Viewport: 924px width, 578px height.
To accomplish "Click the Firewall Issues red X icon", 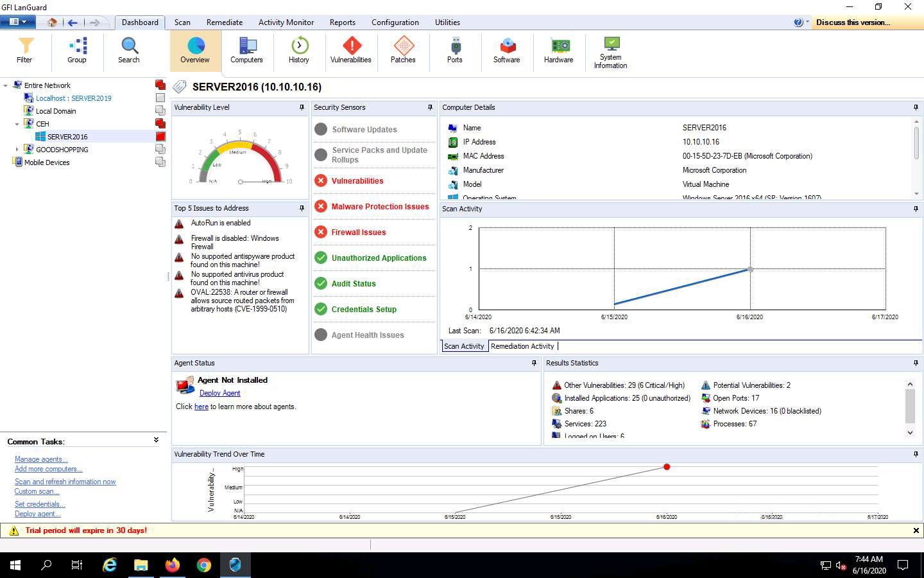I will (321, 232).
